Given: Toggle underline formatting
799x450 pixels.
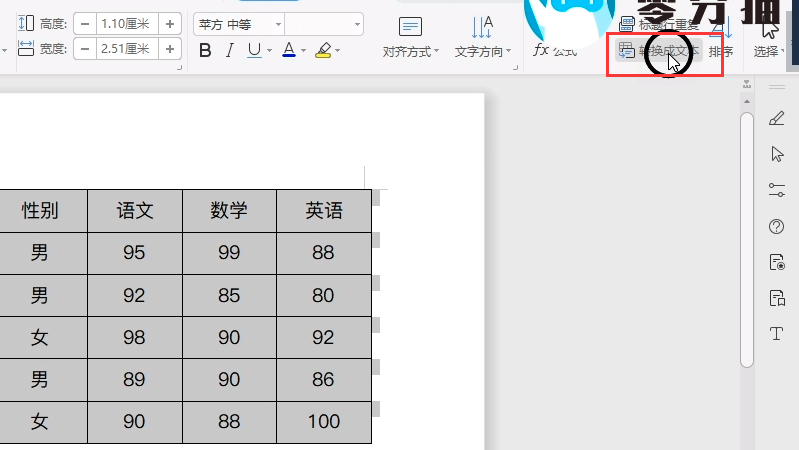Looking at the screenshot, I should [254, 50].
